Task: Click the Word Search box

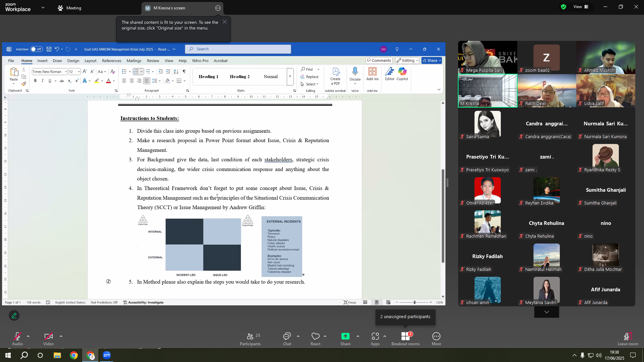Action: 238,49
